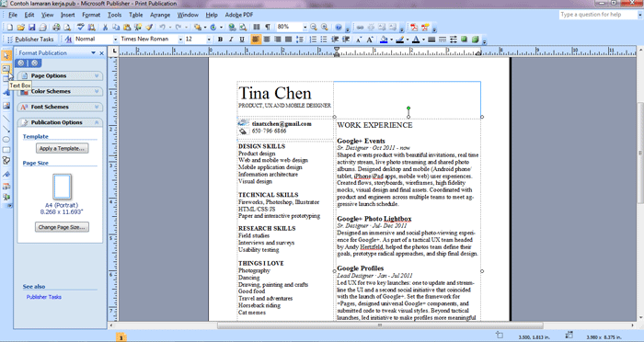Open the Format Publication pane dropdown arrow
The width and height of the screenshot is (644, 342).
pyautogui.click(x=93, y=53)
